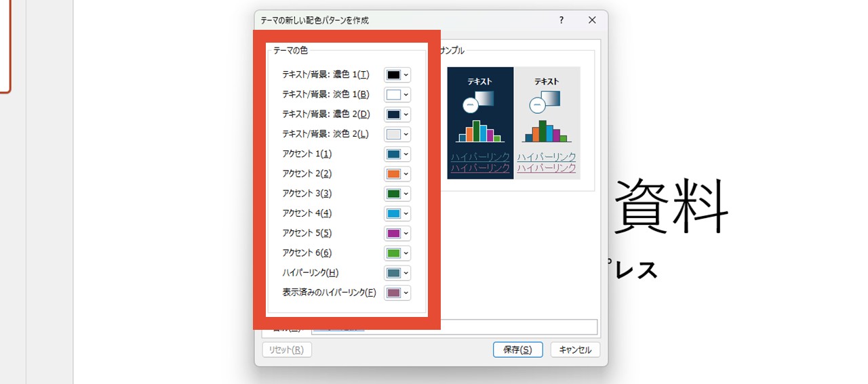
Task: Choose the アクセント 5 purple color swatch
Action: 394,233
